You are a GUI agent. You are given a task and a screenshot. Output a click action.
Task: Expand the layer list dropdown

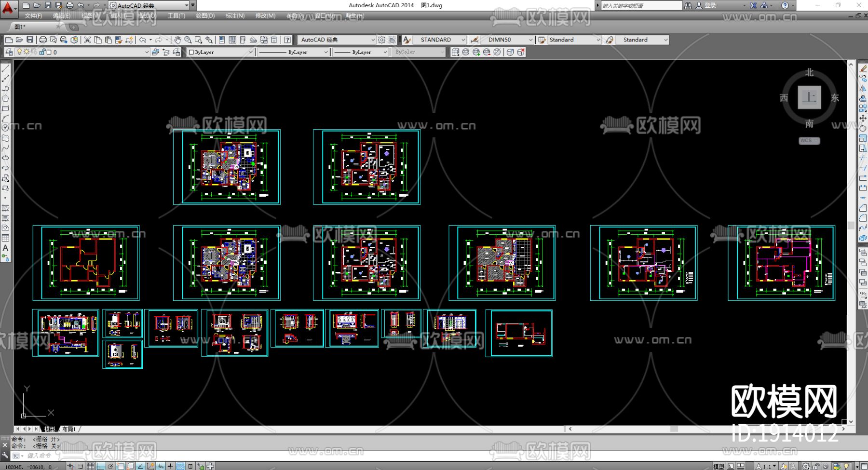pos(147,52)
